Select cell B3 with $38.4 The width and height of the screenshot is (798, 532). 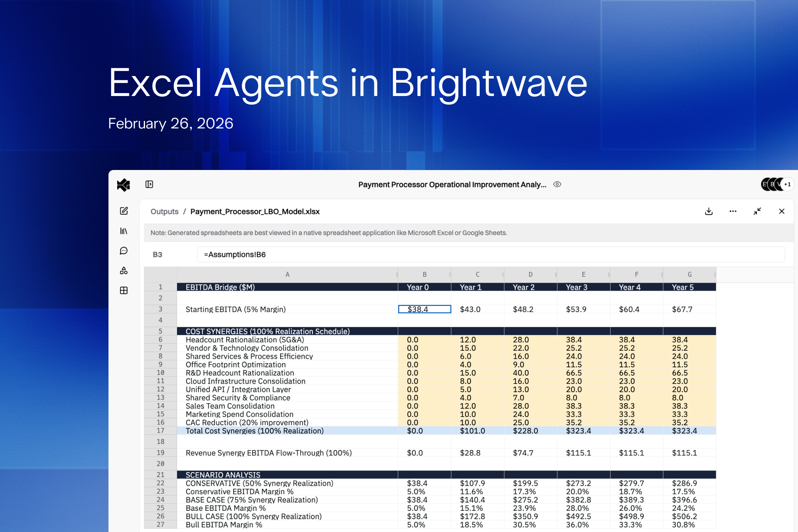tap(424, 309)
